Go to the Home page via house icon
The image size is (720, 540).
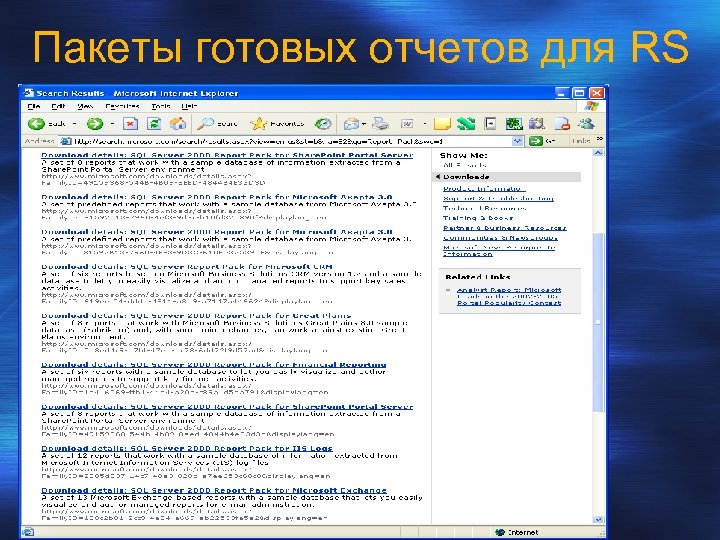click(x=178, y=124)
